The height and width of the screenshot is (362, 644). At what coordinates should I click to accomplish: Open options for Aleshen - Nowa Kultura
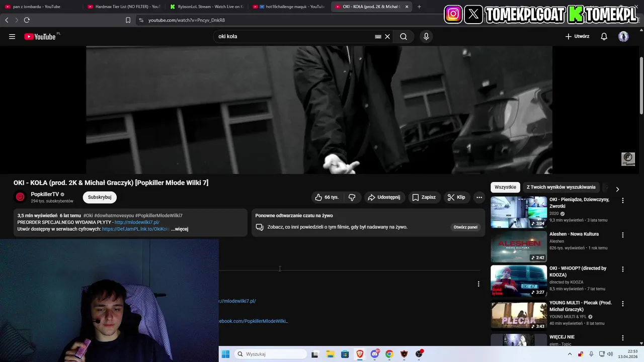point(623,235)
